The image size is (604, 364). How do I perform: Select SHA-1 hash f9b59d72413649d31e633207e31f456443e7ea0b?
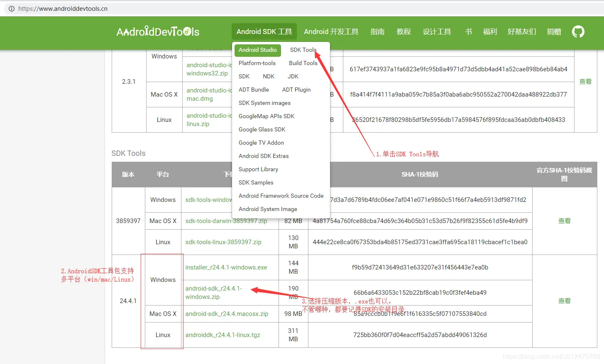click(x=420, y=267)
